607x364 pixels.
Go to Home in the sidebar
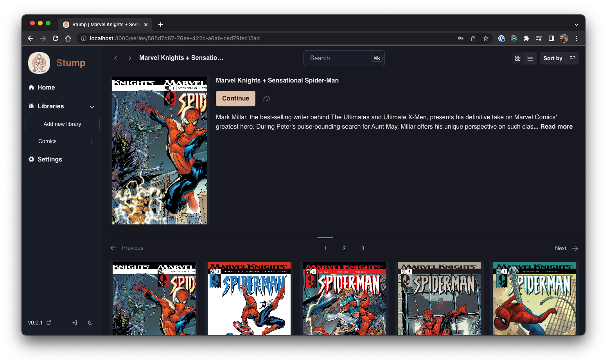(42, 87)
